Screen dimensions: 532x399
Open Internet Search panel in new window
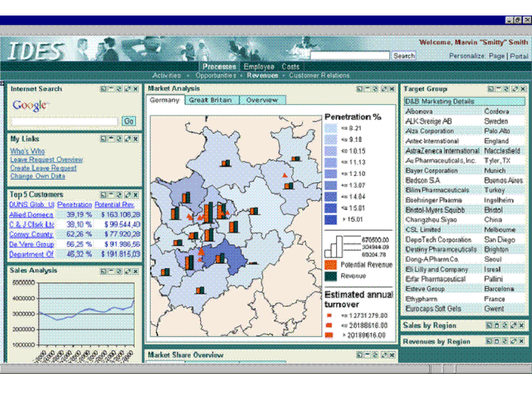103,89
